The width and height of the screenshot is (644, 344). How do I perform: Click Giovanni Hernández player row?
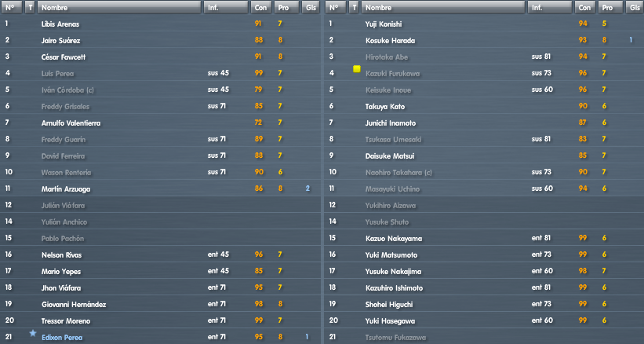160,304
